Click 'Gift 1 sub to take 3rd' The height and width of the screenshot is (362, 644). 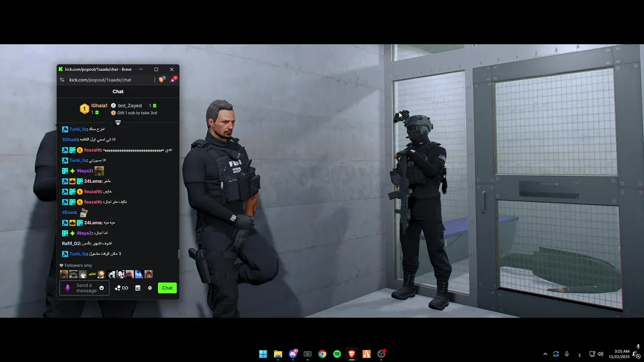(137, 113)
